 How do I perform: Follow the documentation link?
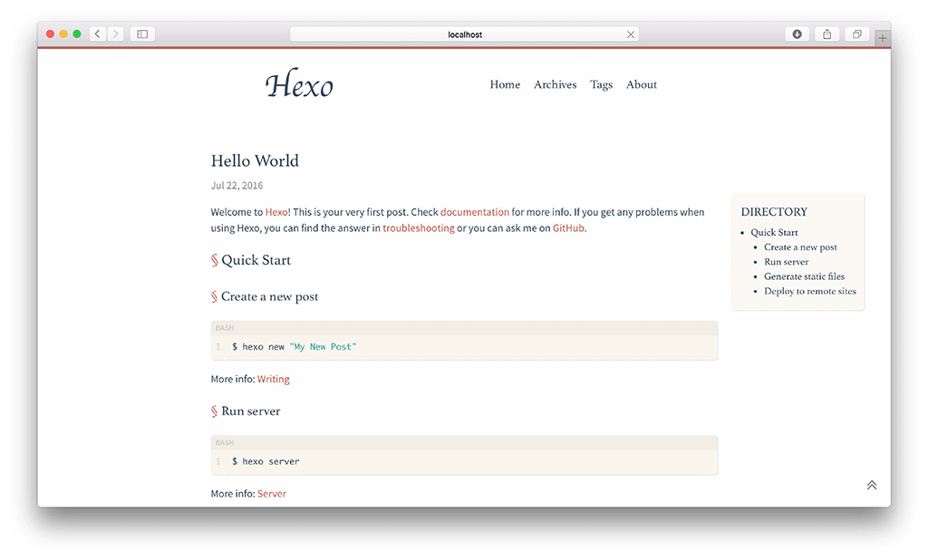click(x=475, y=212)
